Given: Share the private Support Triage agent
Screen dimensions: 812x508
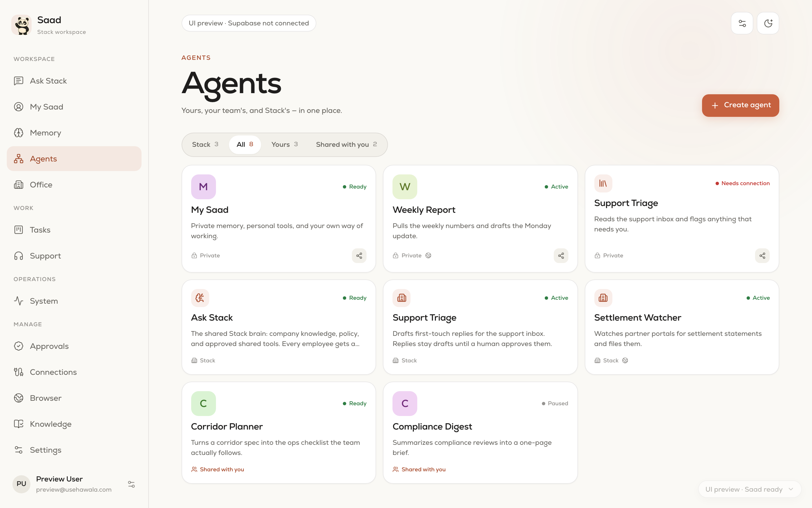Looking at the screenshot, I should click(x=762, y=256).
